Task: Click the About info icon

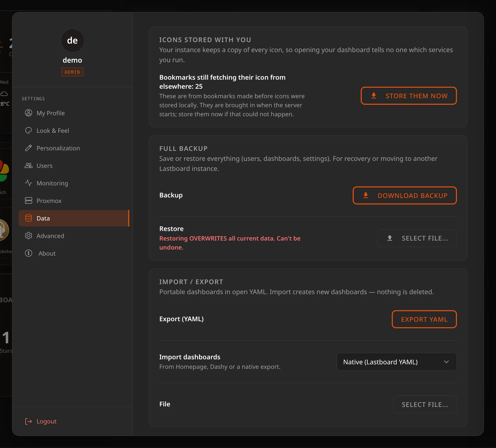Action: click(x=29, y=253)
